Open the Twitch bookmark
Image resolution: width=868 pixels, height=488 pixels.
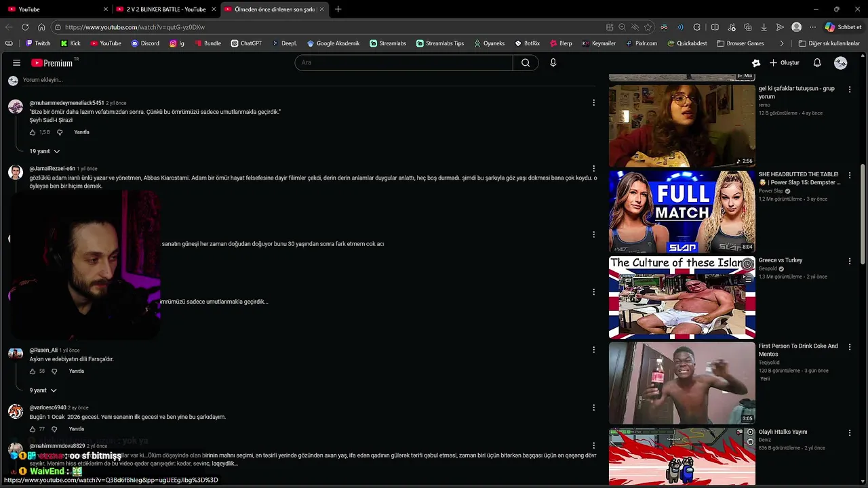38,43
